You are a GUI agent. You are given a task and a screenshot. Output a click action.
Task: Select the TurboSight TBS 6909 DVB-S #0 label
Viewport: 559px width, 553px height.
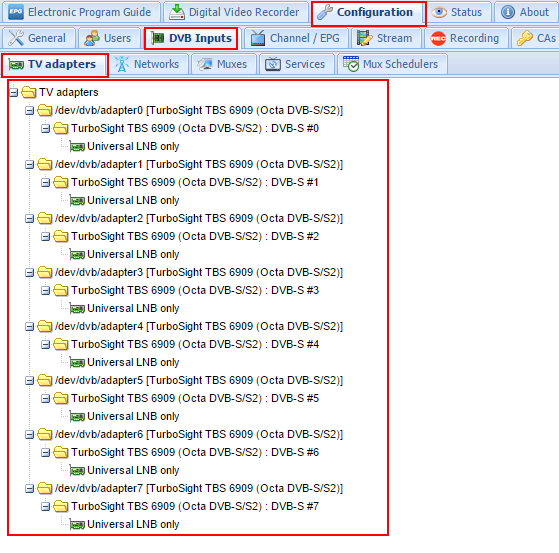(195, 128)
